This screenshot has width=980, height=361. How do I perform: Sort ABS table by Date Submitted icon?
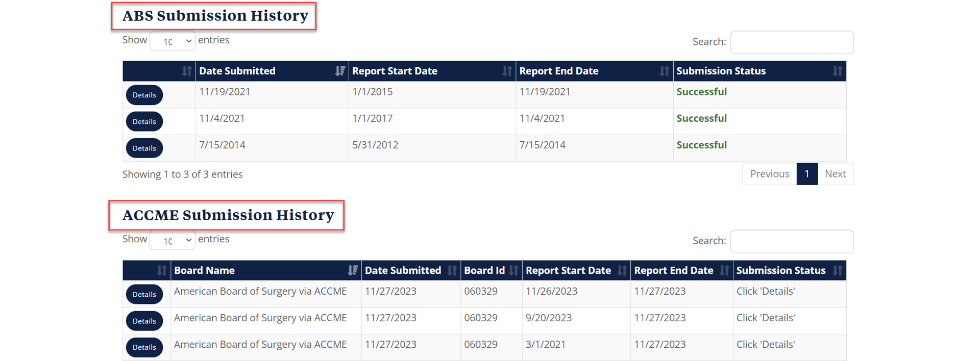(x=340, y=71)
